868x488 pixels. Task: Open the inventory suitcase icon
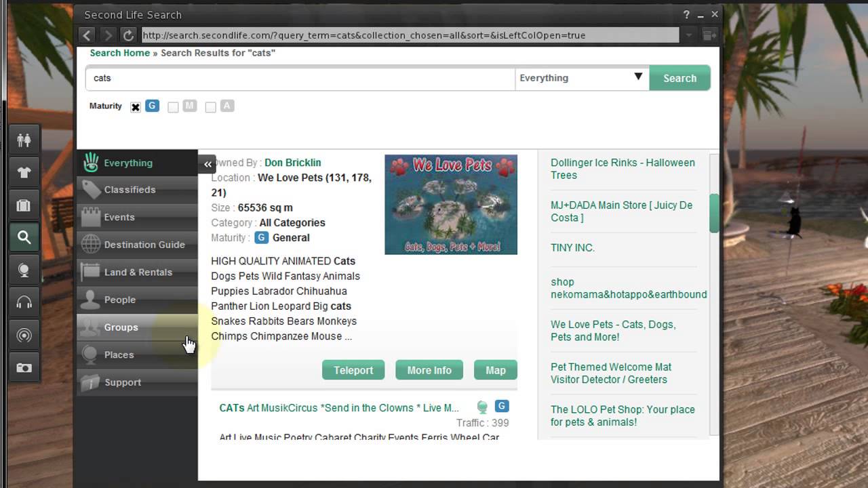pyautogui.click(x=24, y=205)
